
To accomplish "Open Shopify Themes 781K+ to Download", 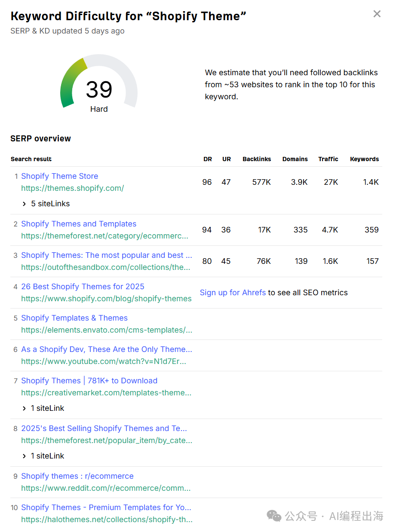I will [x=89, y=381].
